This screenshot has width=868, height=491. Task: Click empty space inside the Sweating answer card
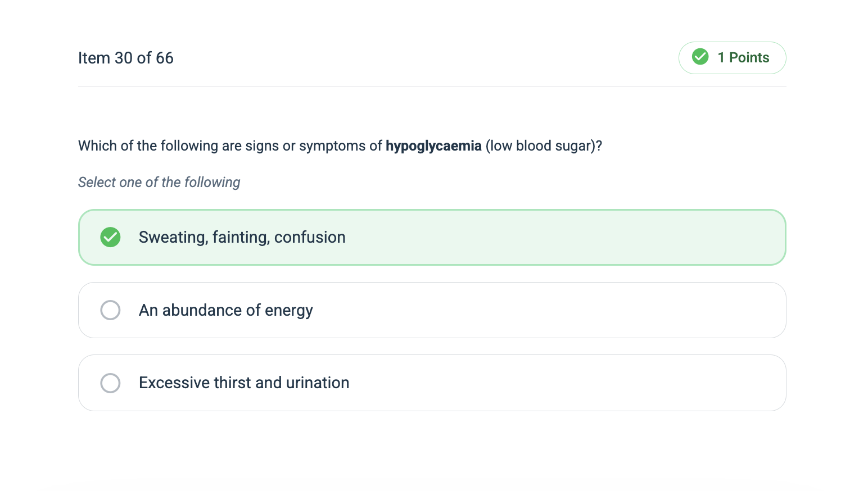click(x=562, y=237)
